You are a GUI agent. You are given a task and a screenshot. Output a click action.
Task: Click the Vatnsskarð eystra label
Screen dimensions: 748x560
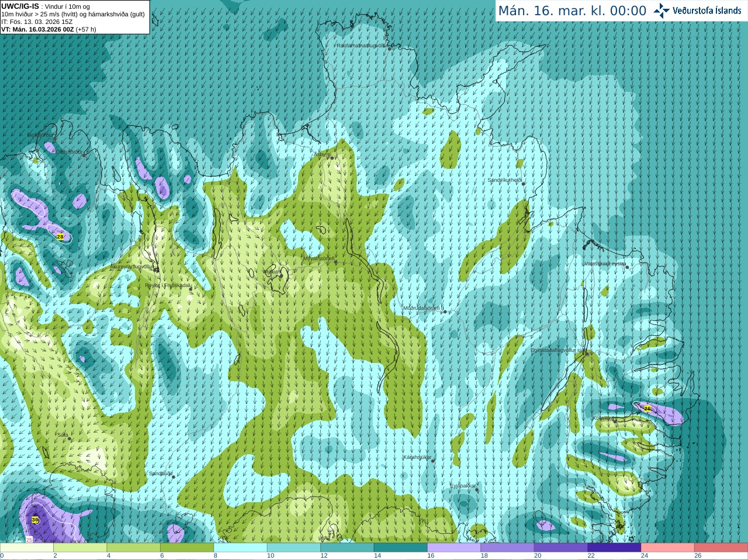tap(605, 264)
